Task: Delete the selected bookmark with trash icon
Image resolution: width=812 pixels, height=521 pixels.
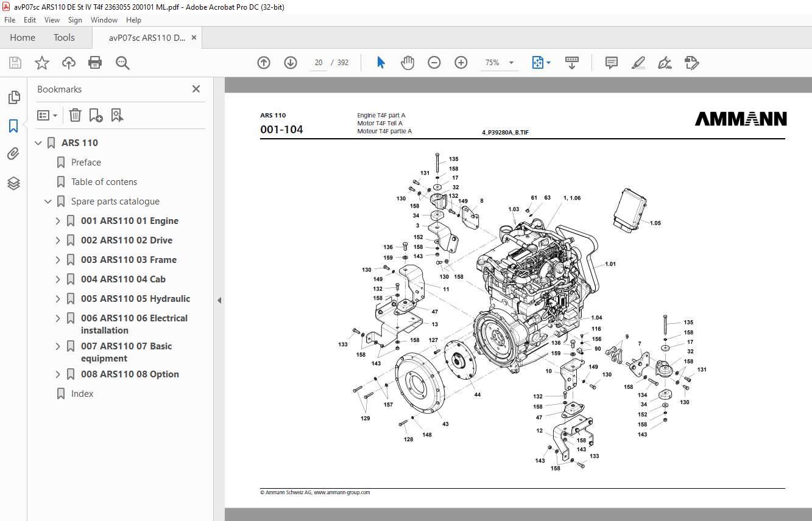Action: pyautogui.click(x=75, y=115)
